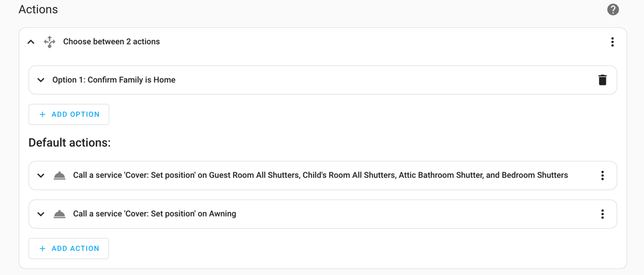Click the ADD OPTION button
The width and height of the screenshot is (644, 275).
(69, 115)
